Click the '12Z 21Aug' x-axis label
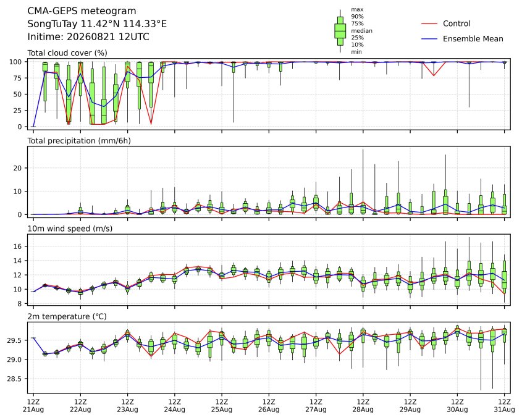Image resolution: width=522 pixels, height=420 pixels. [x=33, y=406]
